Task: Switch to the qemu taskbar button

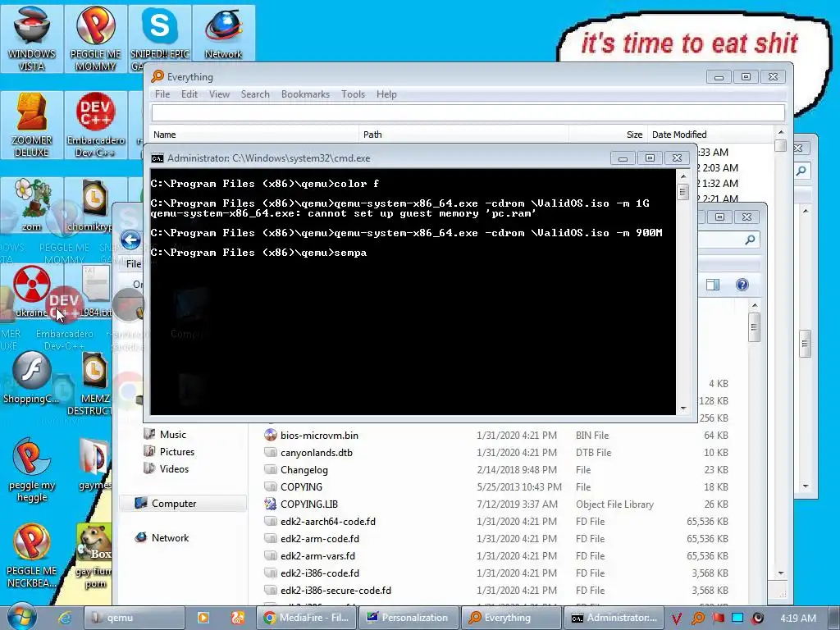Action: (x=135, y=618)
